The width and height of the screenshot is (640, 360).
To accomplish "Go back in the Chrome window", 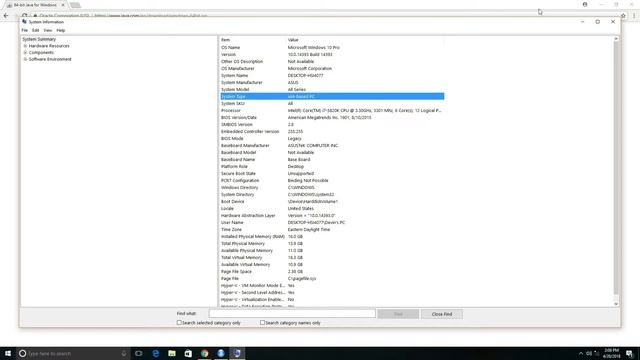I will [6, 16].
